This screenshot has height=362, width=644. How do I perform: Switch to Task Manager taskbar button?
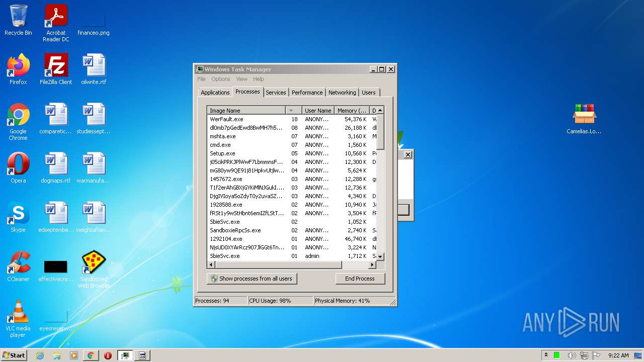(125, 355)
